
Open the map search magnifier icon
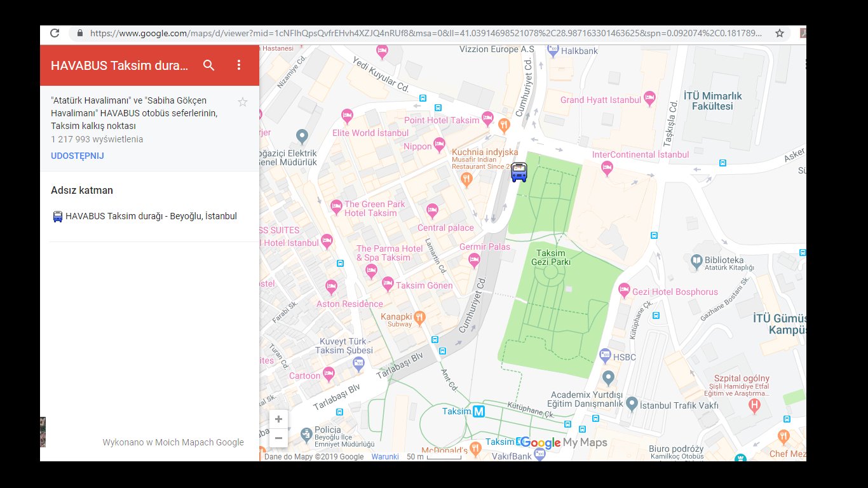point(208,65)
